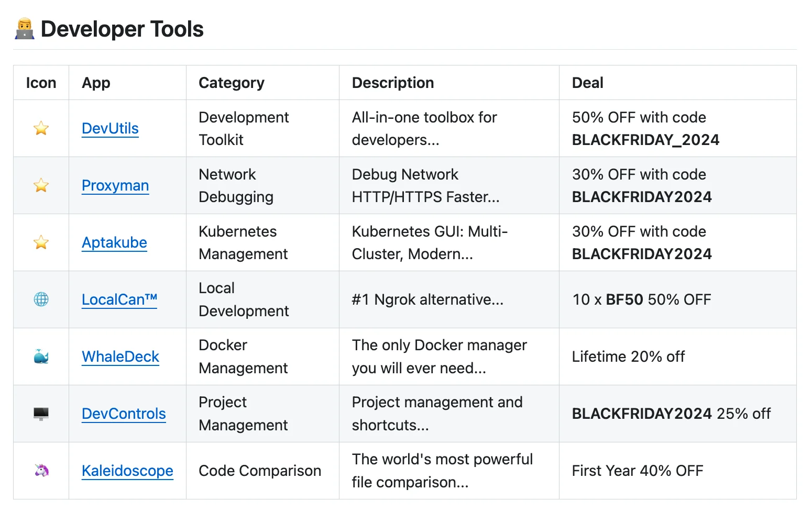Image resolution: width=812 pixels, height=512 pixels.
Task: Visit the Aptakube app page
Action: coord(114,242)
